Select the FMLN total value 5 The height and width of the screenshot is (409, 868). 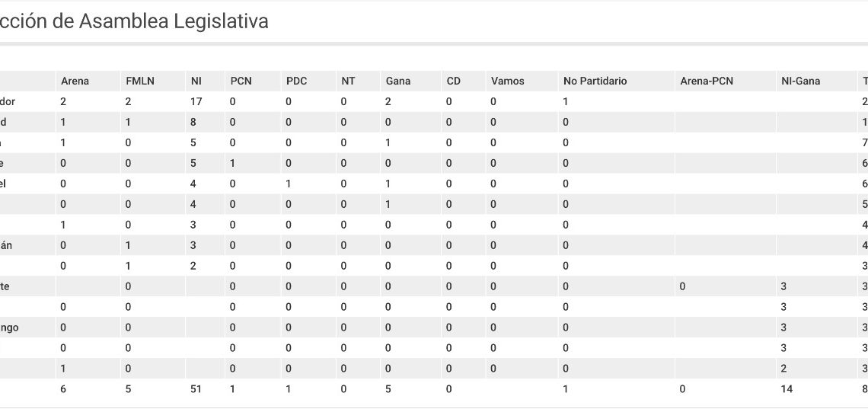point(129,389)
